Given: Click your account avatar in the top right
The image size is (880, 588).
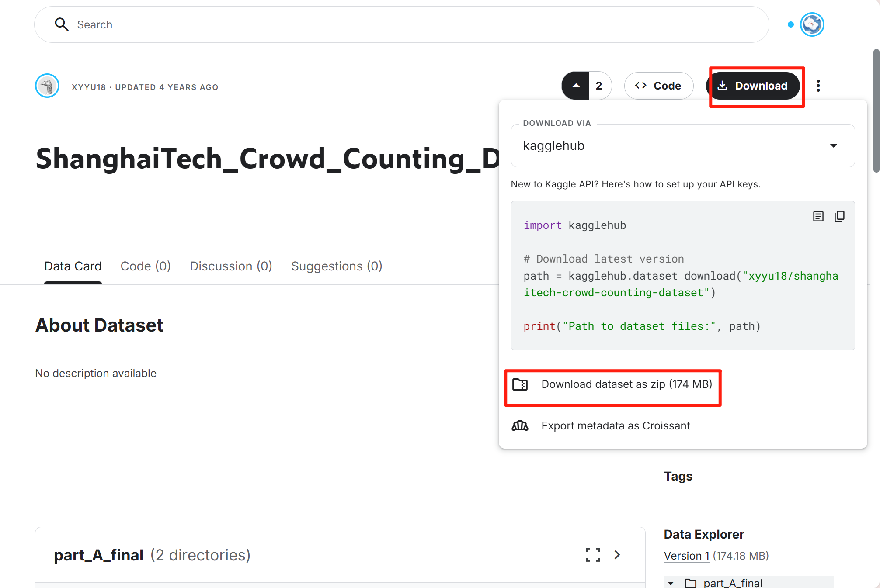Looking at the screenshot, I should [x=812, y=24].
